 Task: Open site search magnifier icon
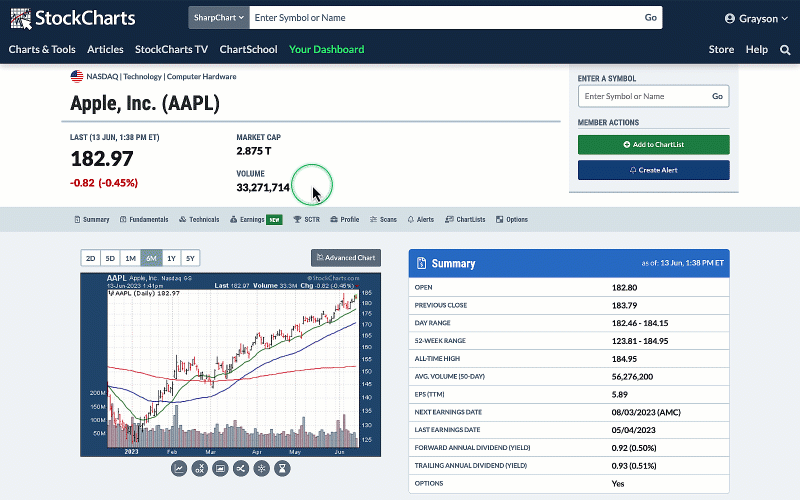pyautogui.click(x=785, y=50)
